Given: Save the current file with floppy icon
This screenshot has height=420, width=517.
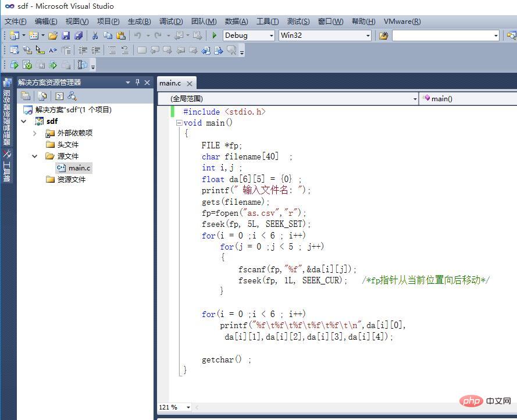Looking at the screenshot, I should (66, 35).
